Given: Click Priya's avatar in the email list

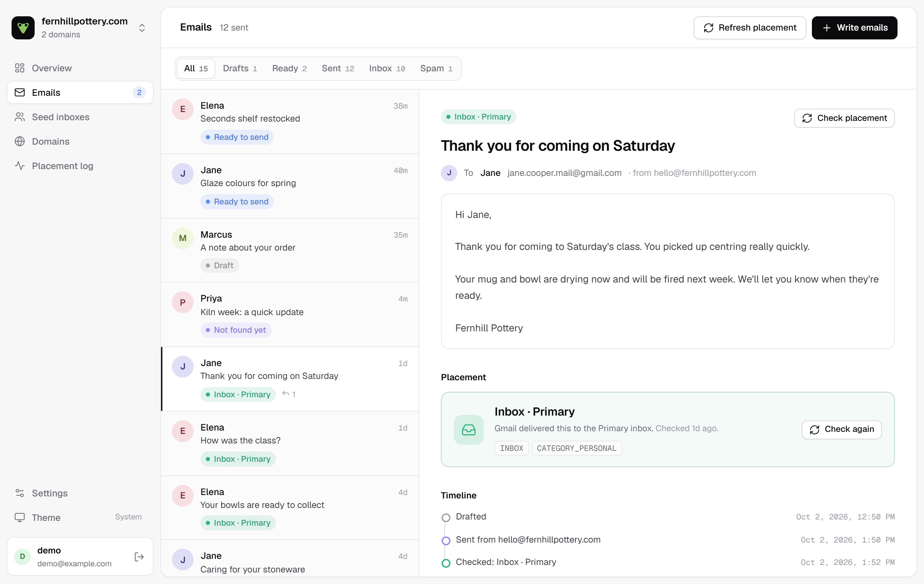Looking at the screenshot, I should tap(183, 302).
